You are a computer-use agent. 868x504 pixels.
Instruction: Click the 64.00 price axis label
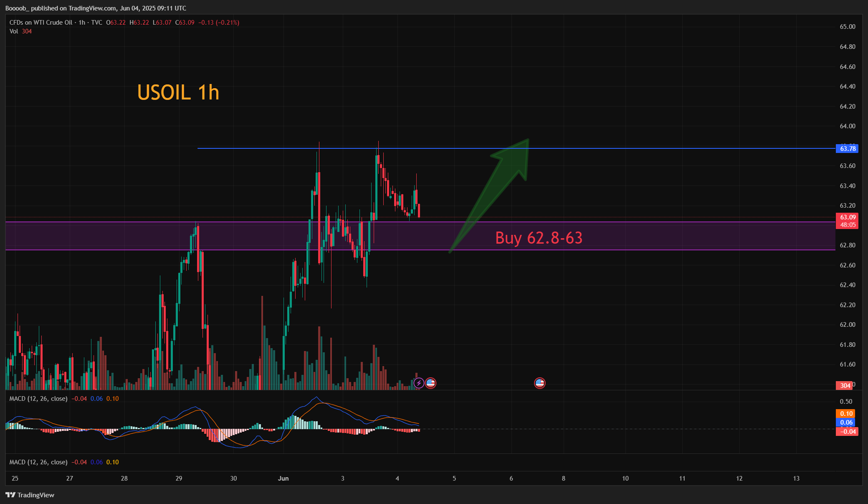pyautogui.click(x=848, y=126)
